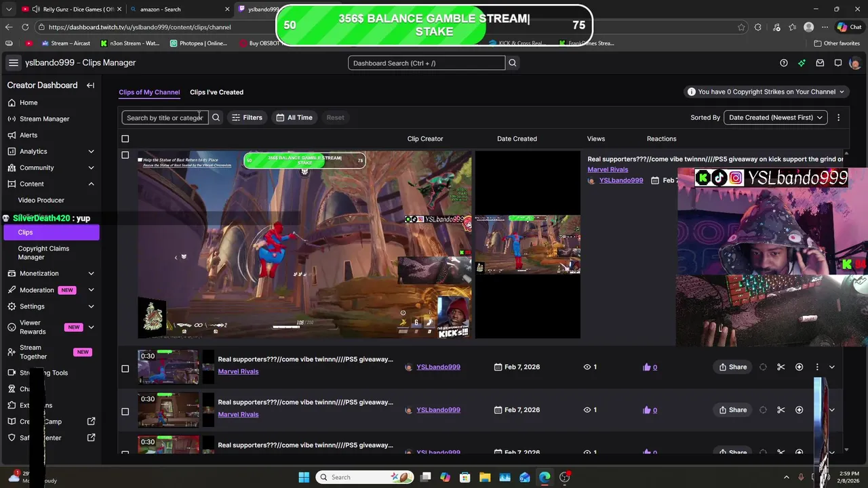Click the clip list scrollbar down arrow
868x488 pixels.
[846, 449]
